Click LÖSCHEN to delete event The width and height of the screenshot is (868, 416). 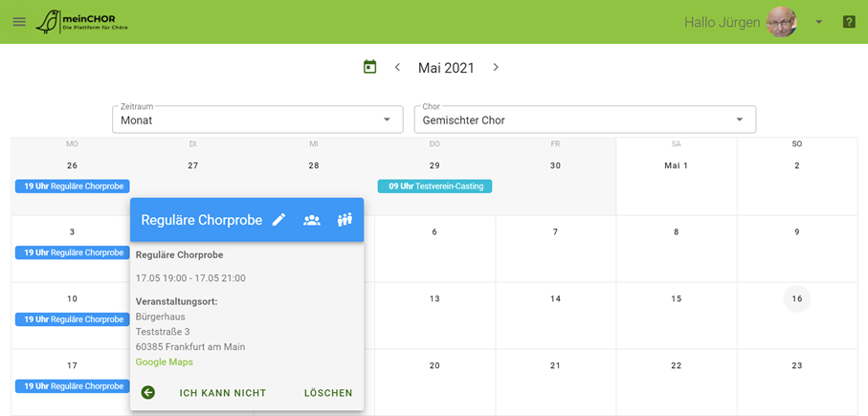(x=328, y=393)
